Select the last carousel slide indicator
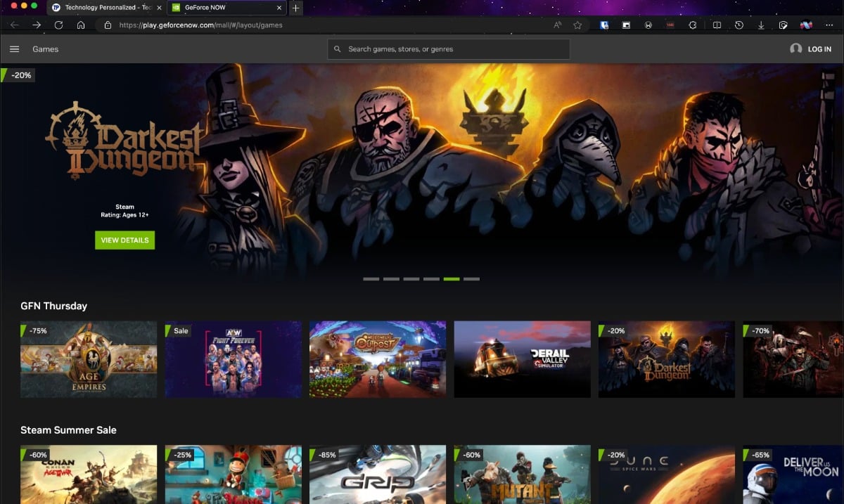The width and height of the screenshot is (844, 504). (x=472, y=279)
